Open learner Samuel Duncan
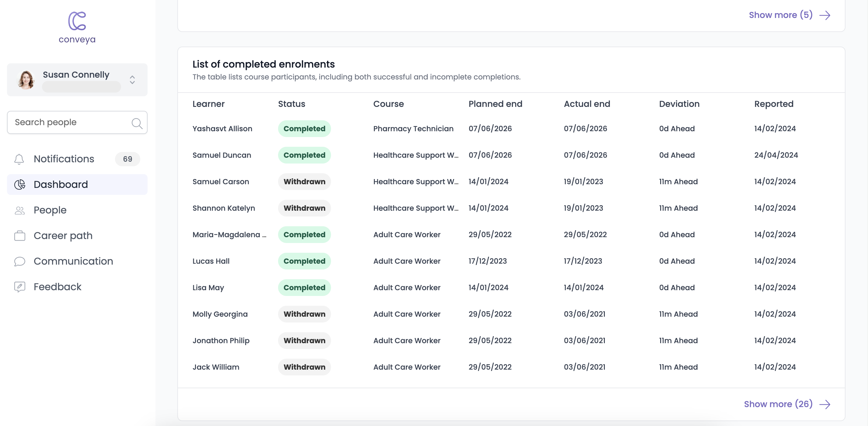This screenshot has width=868, height=426. click(222, 155)
